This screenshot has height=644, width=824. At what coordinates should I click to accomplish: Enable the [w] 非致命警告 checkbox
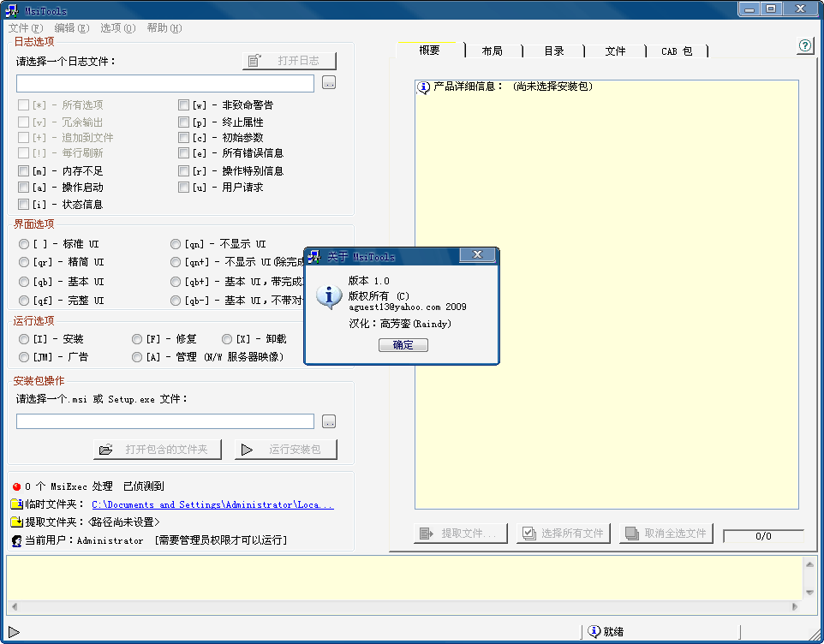coord(183,104)
